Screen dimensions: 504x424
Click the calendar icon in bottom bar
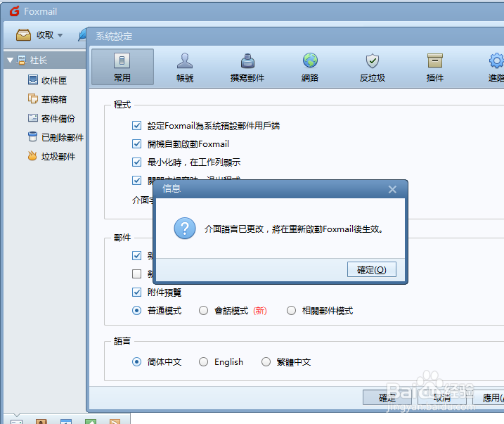pyautogui.click(x=66, y=421)
